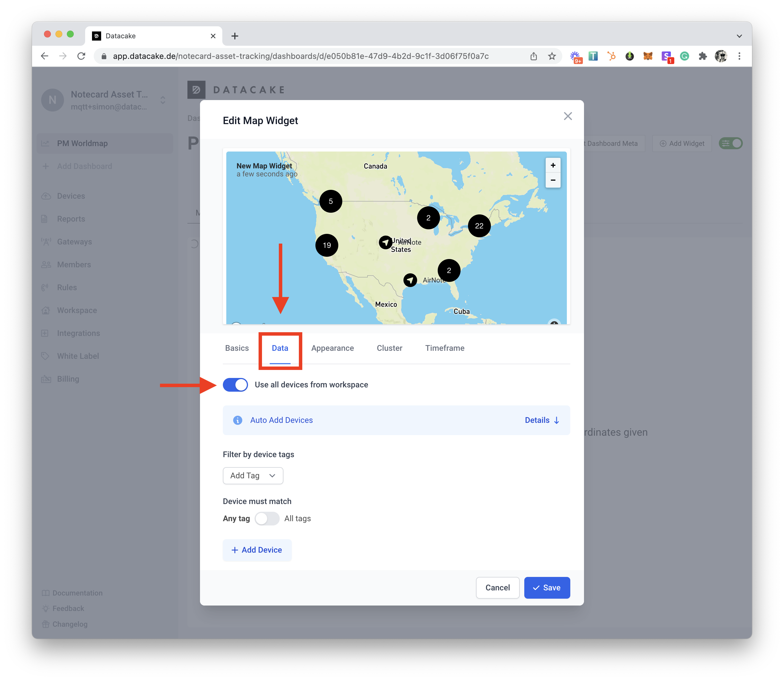Toggle dashboard edit mode switch
Screen dimensions: 784x681
731,144
